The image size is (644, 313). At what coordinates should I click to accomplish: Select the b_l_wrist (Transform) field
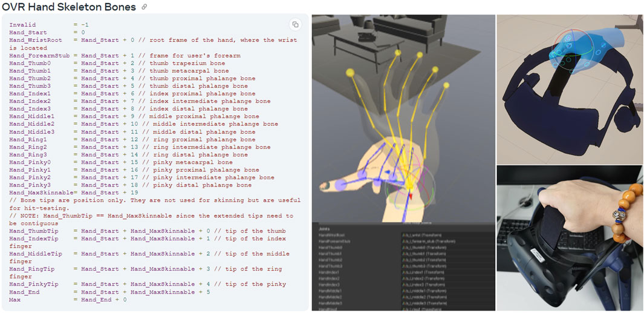coord(448,236)
